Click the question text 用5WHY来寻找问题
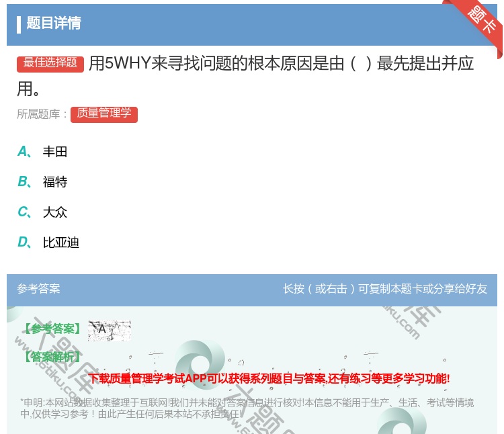The width and height of the screenshot is (504, 434). [245, 76]
